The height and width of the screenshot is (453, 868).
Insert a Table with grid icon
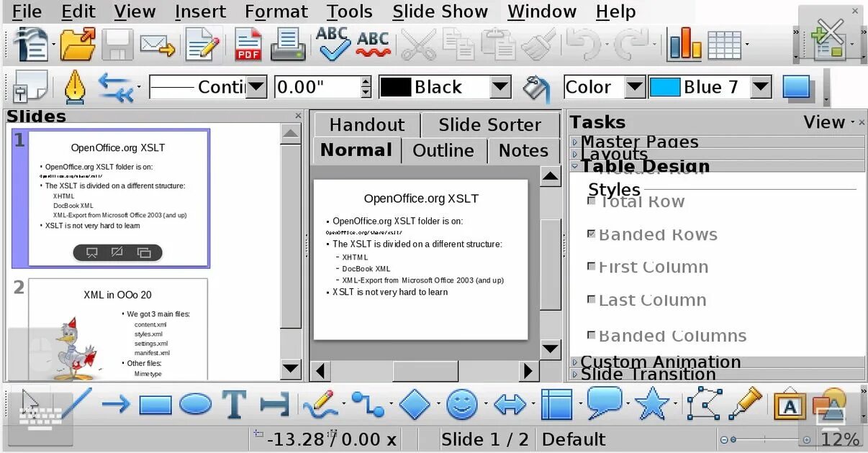[x=724, y=45]
